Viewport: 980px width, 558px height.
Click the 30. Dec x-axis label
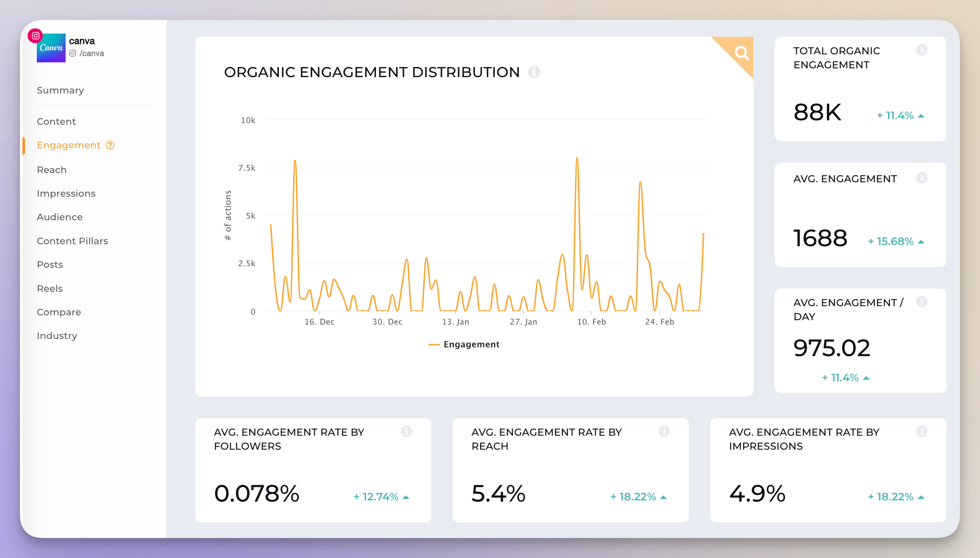click(387, 322)
